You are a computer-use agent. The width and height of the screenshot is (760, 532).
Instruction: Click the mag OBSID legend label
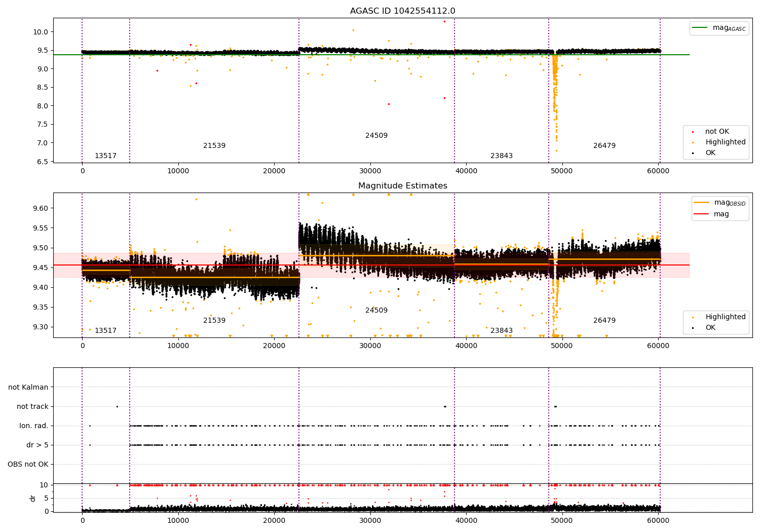pyautogui.click(x=730, y=203)
